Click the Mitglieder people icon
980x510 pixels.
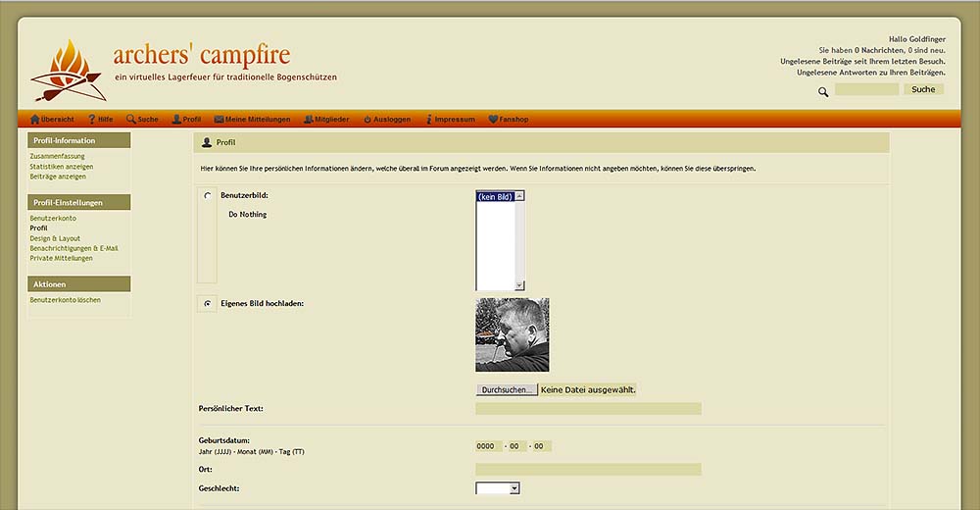(309, 120)
